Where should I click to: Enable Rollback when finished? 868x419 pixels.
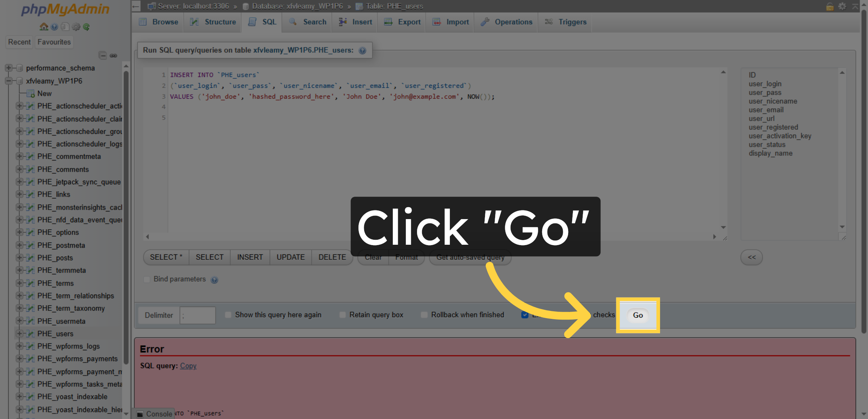click(x=424, y=315)
